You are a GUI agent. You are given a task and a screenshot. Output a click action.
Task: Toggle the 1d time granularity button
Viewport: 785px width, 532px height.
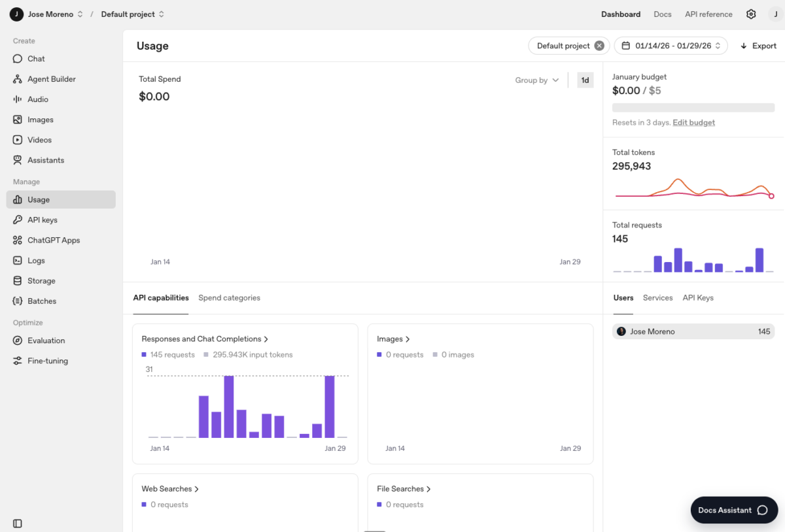pyautogui.click(x=585, y=80)
